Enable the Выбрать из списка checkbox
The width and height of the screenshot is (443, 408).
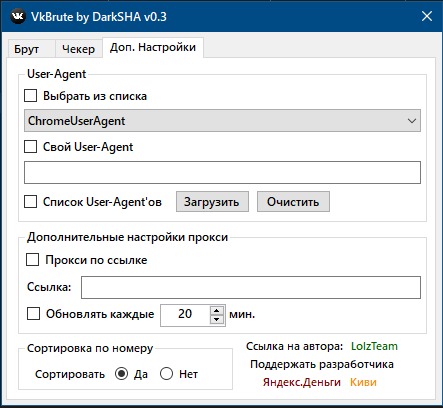(x=31, y=96)
